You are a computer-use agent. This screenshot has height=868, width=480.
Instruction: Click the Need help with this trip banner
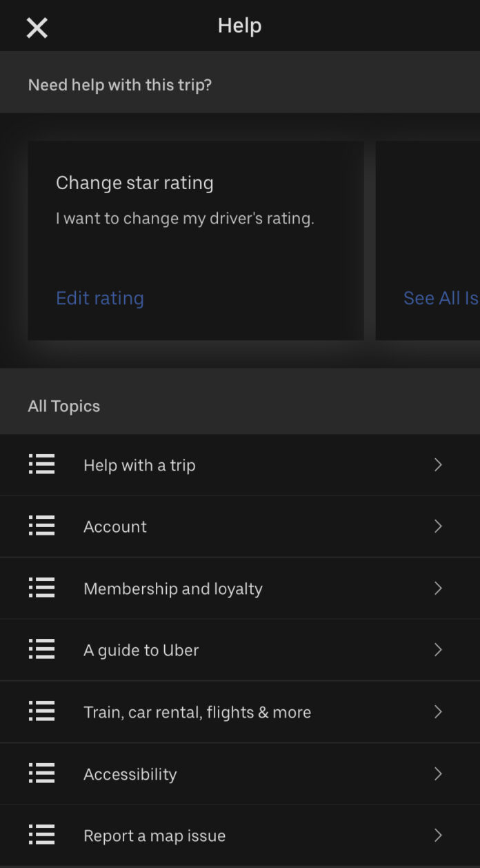121,84
